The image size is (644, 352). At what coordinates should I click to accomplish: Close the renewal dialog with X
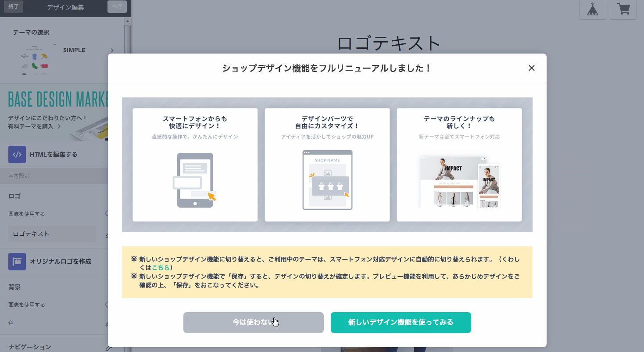pos(531,68)
